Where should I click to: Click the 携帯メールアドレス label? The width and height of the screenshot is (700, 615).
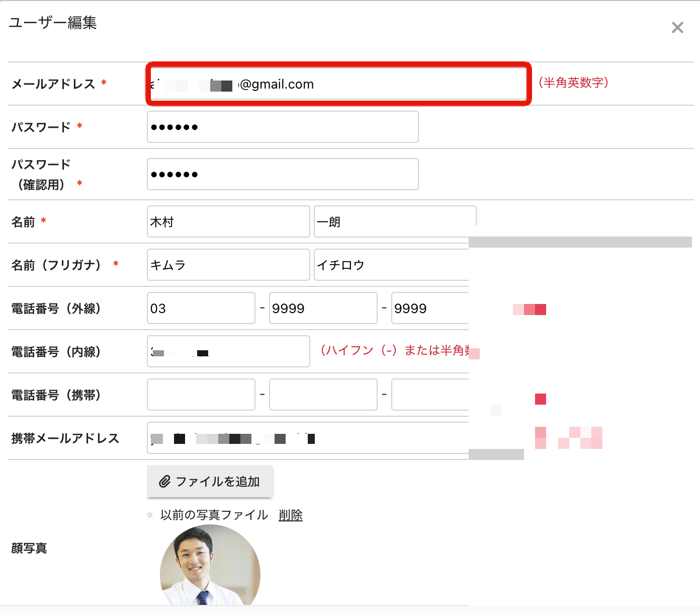point(65,438)
